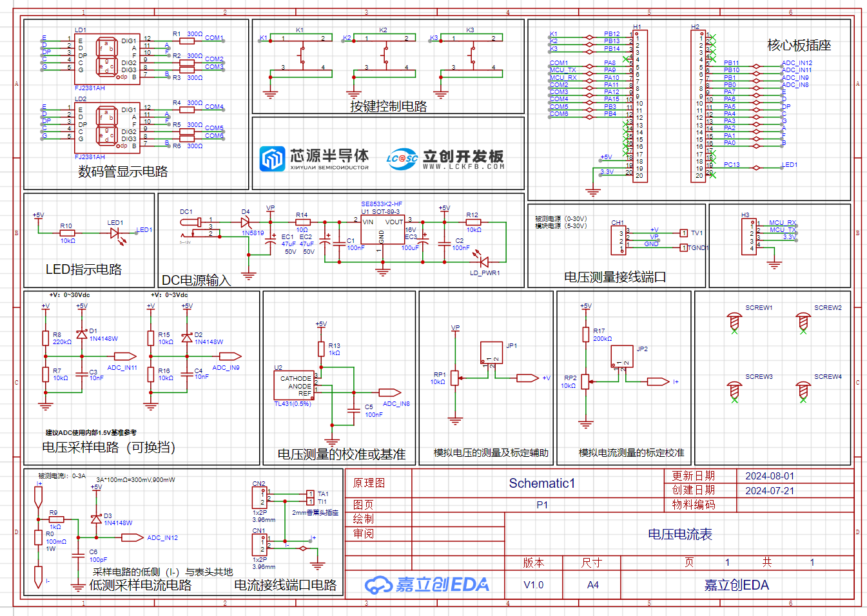Screen dimensions: 867x616
Task: Select the R10 resistor symbol
Action: 67,233
